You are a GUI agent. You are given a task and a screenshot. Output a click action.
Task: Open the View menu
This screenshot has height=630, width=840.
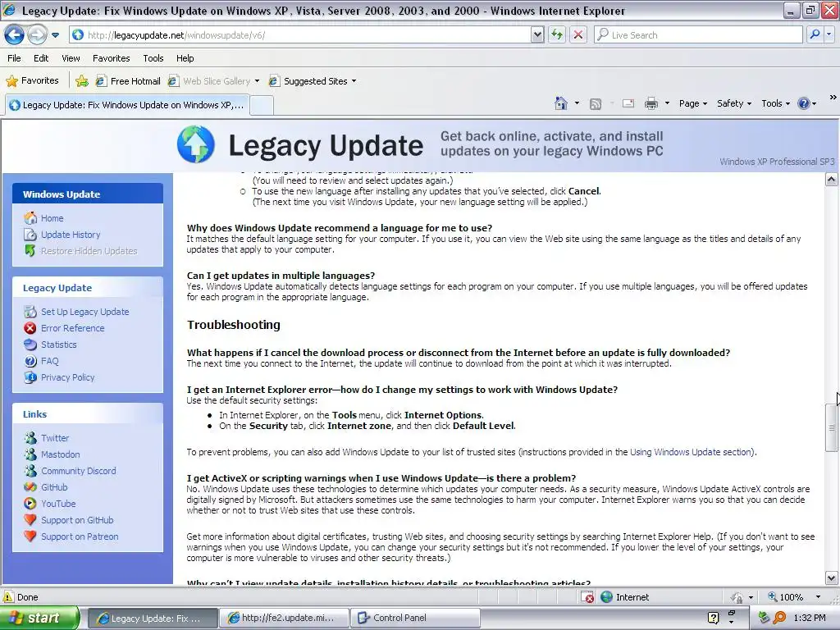click(x=71, y=58)
